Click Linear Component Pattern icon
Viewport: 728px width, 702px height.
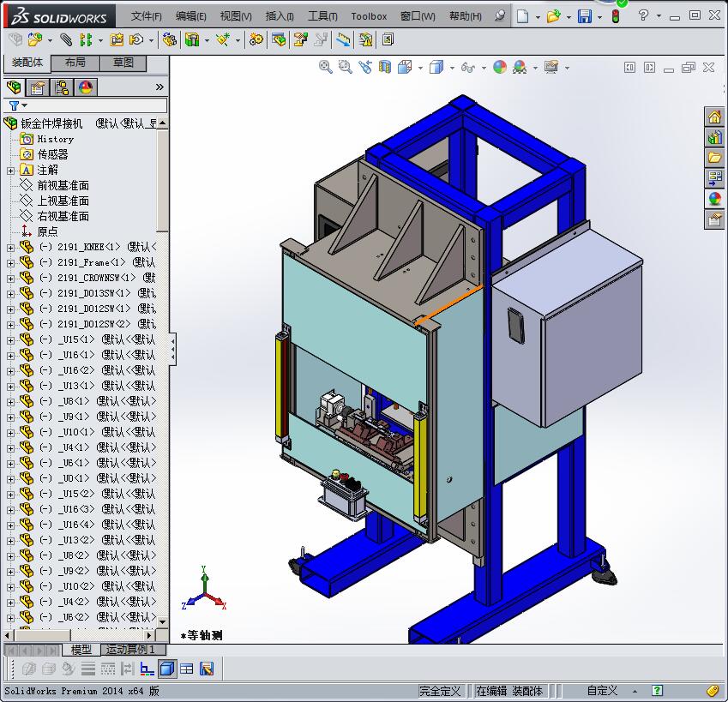pos(86,40)
